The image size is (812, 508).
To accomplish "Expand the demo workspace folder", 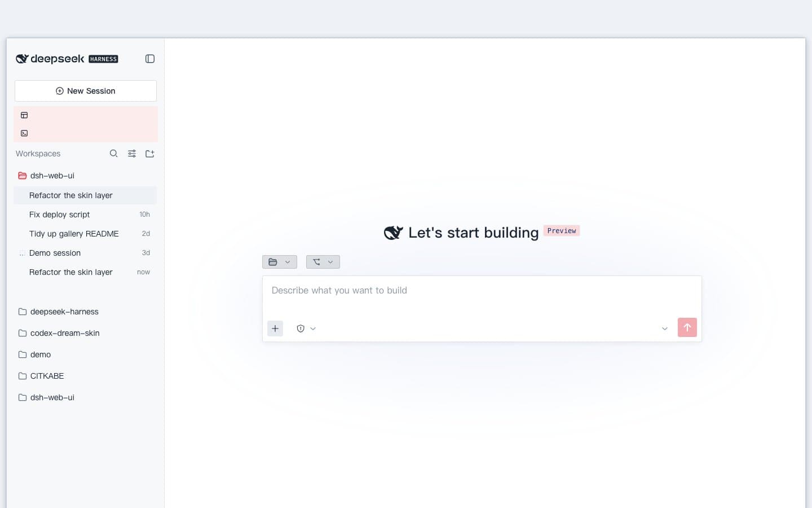I will click(x=85, y=354).
